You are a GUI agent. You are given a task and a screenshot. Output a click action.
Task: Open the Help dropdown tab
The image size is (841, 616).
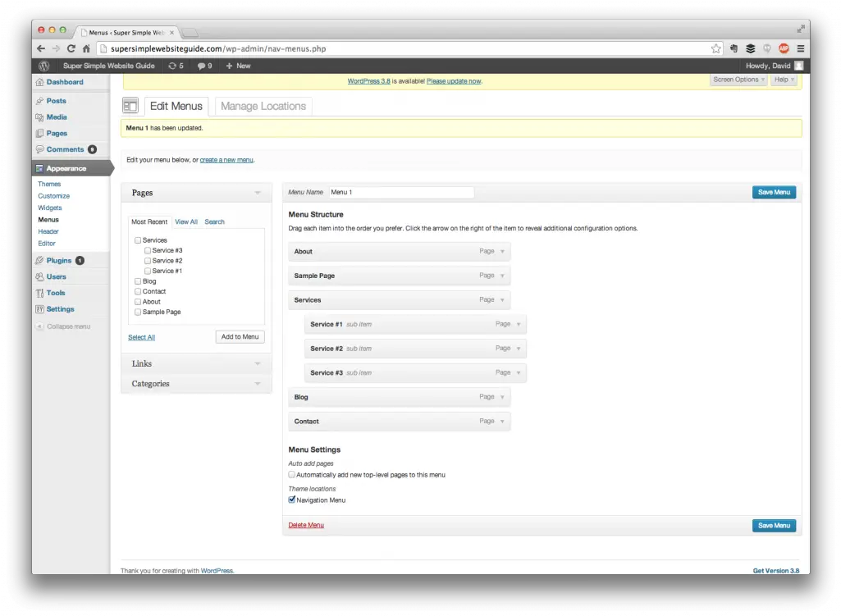click(784, 80)
